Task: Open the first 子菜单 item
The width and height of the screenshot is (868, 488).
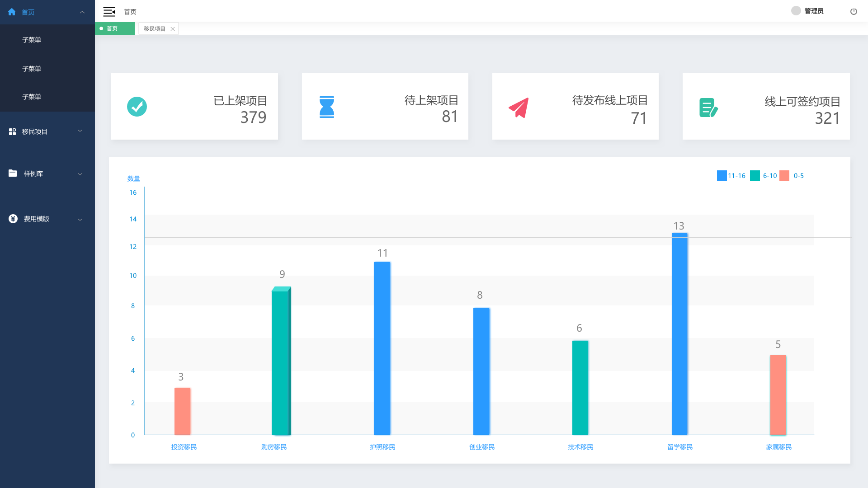Action: 32,40
